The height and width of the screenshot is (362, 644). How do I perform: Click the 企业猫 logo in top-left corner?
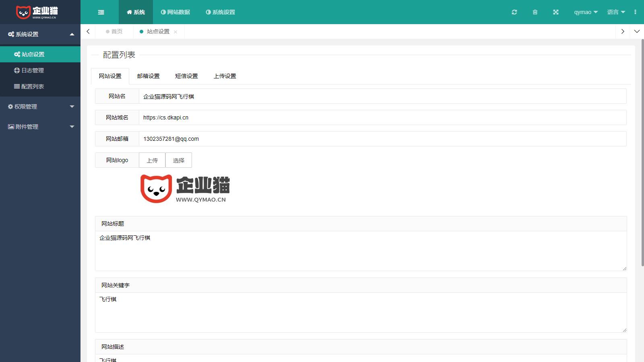tap(37, 12)
